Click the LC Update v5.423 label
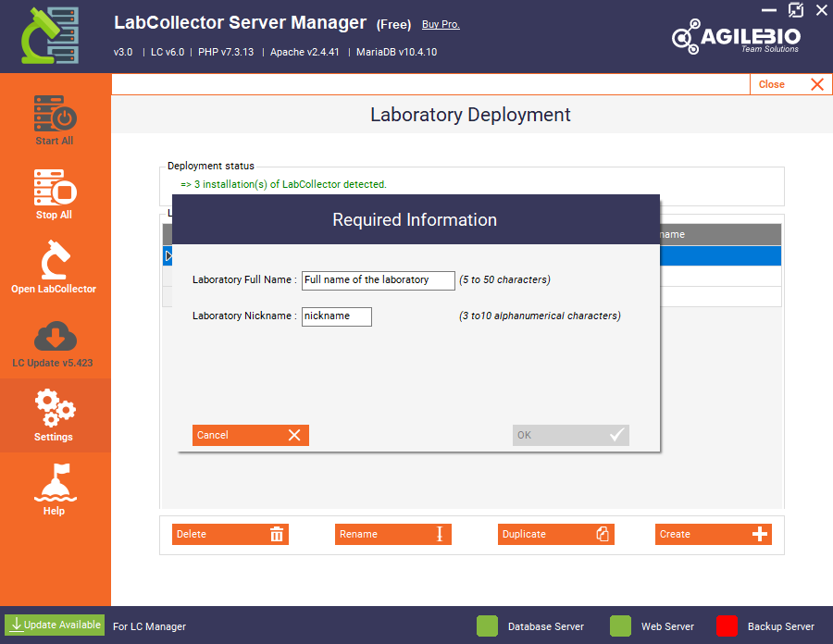 point(53,363)
